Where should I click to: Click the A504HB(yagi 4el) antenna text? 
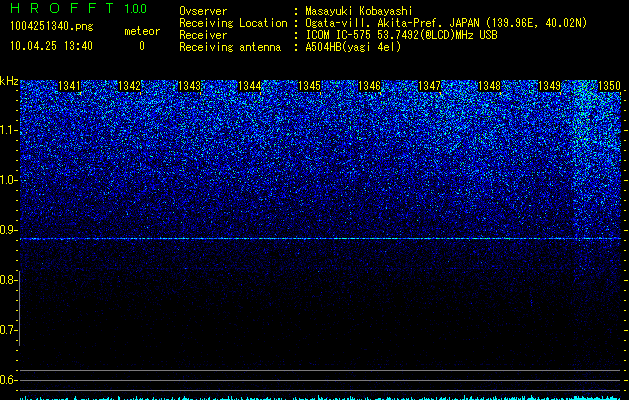point(353,47)
